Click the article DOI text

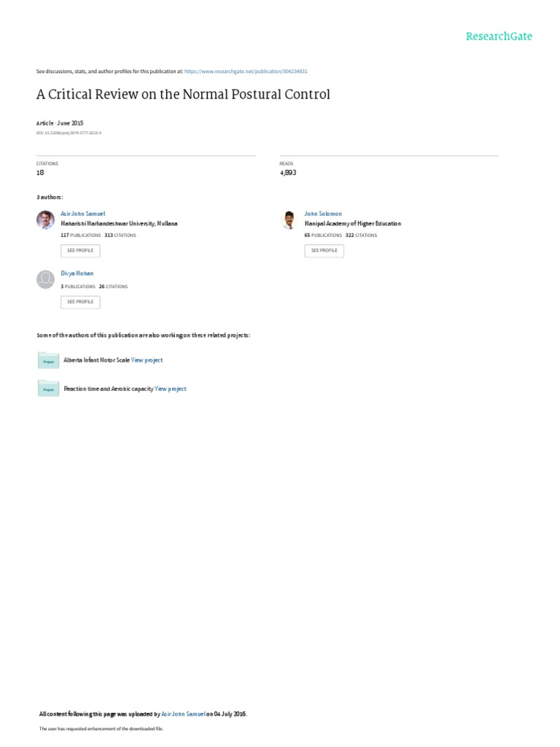69,133
